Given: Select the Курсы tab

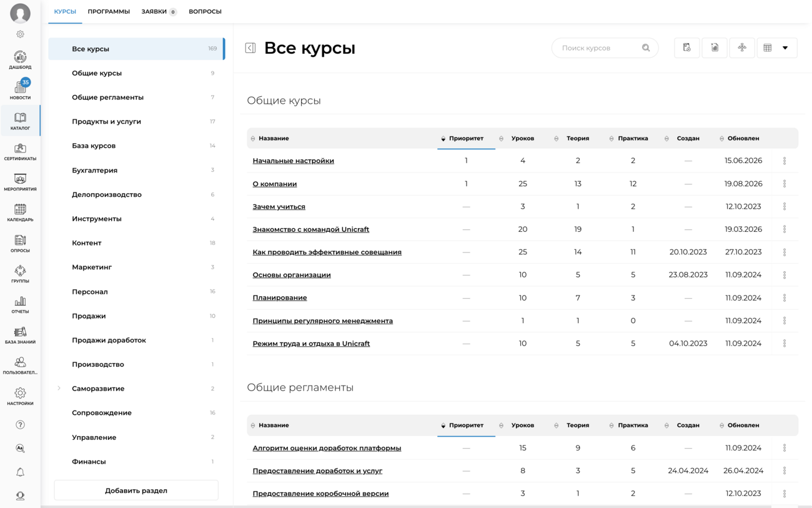Looking at the screenshot, I should click(x=65, y=12).
